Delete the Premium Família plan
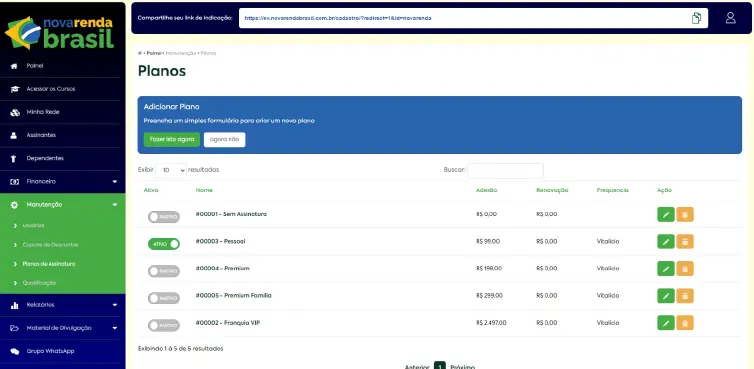The image size is (754, 369). point(685,296)
